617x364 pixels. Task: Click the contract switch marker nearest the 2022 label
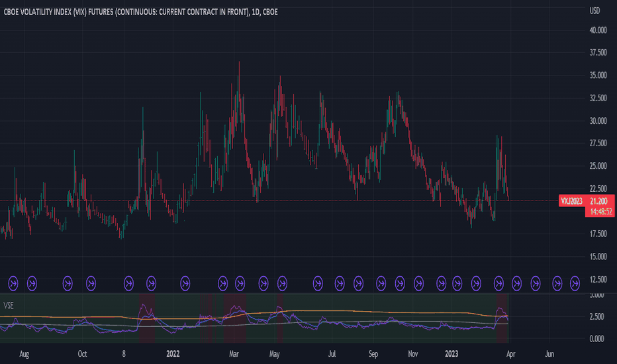pos(185,283)
